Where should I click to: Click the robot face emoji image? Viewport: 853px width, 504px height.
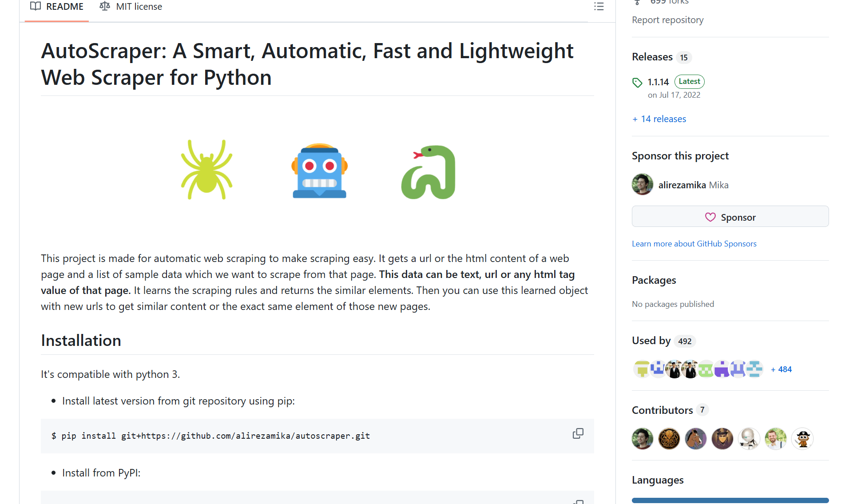click(319, 171)
